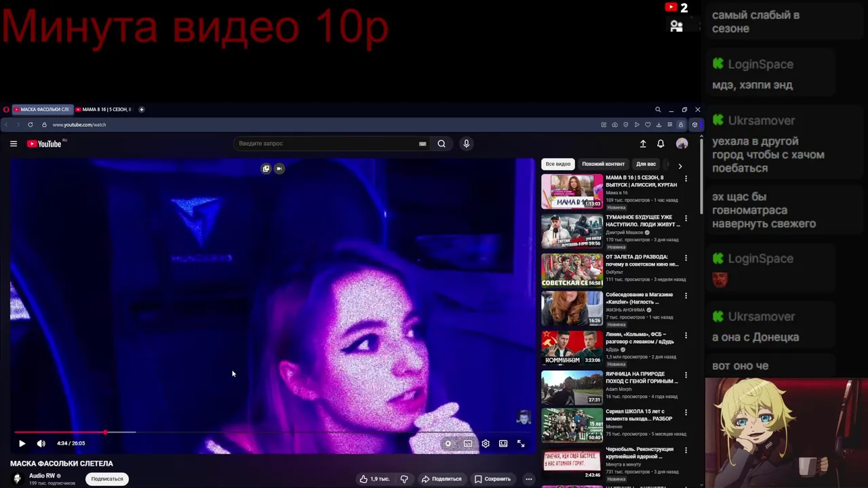Mute the video volume speaker icon
The height and width of the screenshot is (488, 868).
(41, 443)
